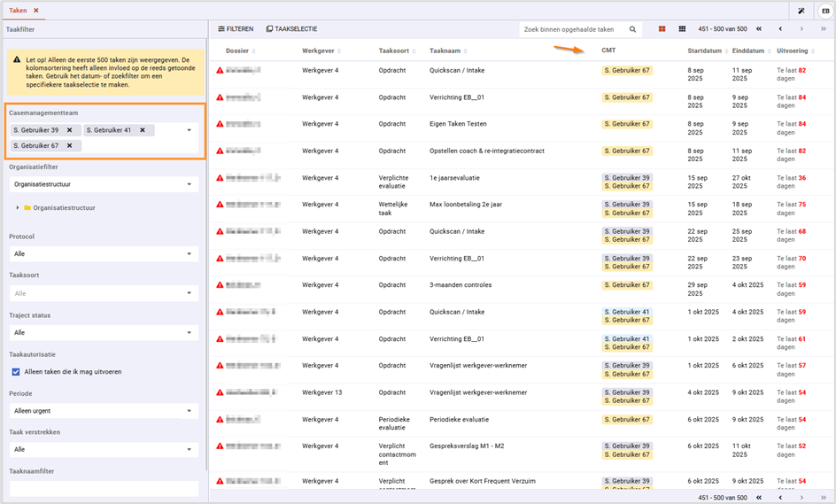Open task 'Periodieke evaluatie'
This screenshot has height=504, width=836.
click(459, 419)
